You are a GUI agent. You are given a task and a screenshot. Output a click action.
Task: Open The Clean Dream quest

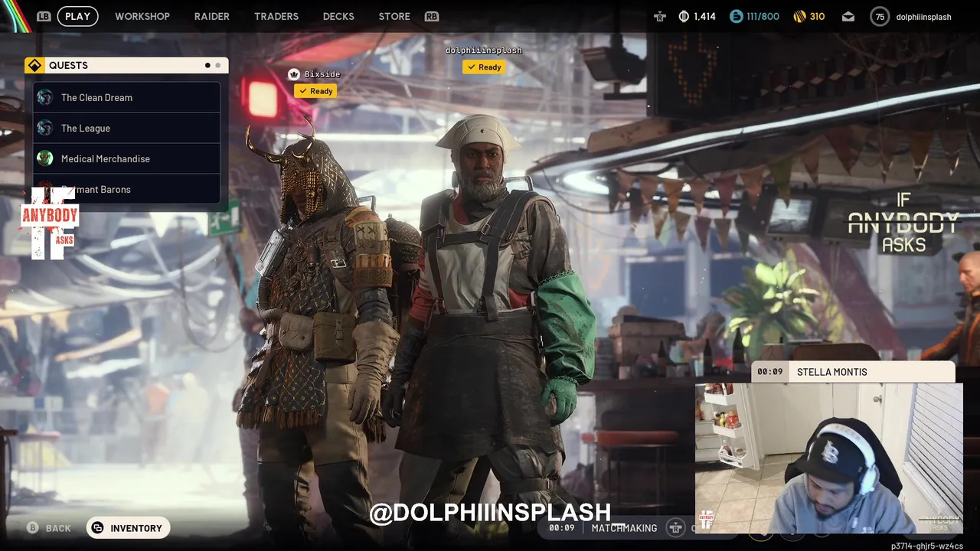[x=126, y=97]
